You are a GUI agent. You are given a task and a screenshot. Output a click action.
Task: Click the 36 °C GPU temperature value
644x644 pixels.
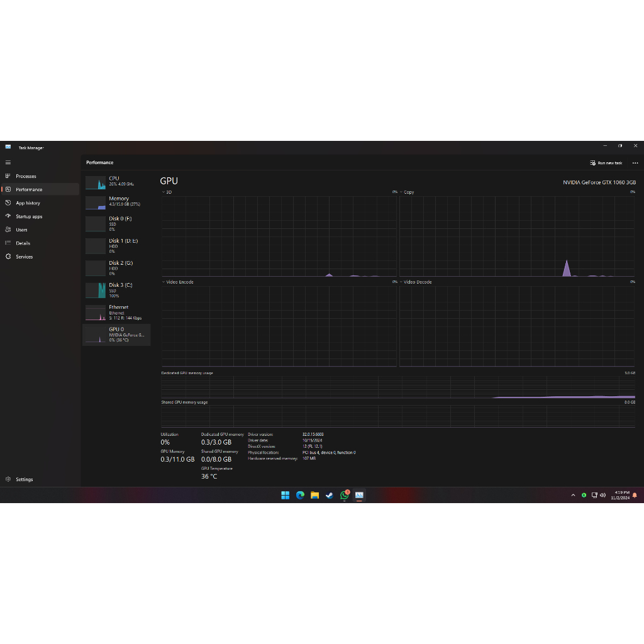coord(209,477)
